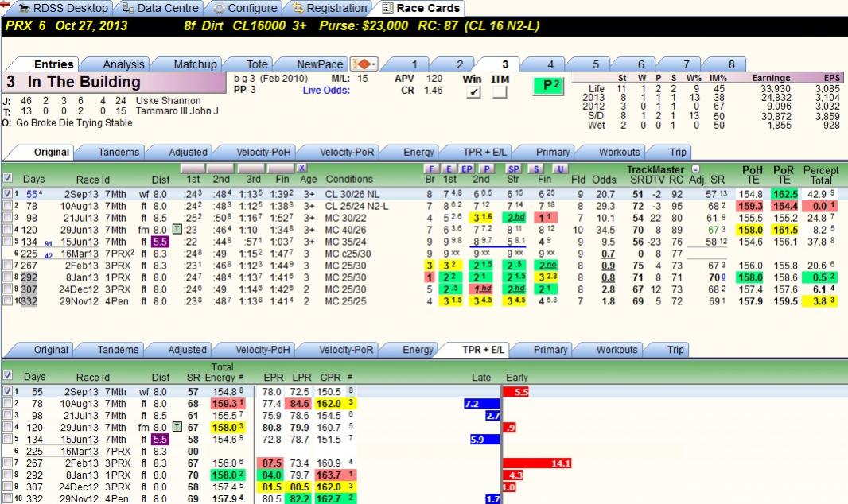The image size is (848, 504).
Task: Open upper Workouts tab
Action: [x=619, y=153]
